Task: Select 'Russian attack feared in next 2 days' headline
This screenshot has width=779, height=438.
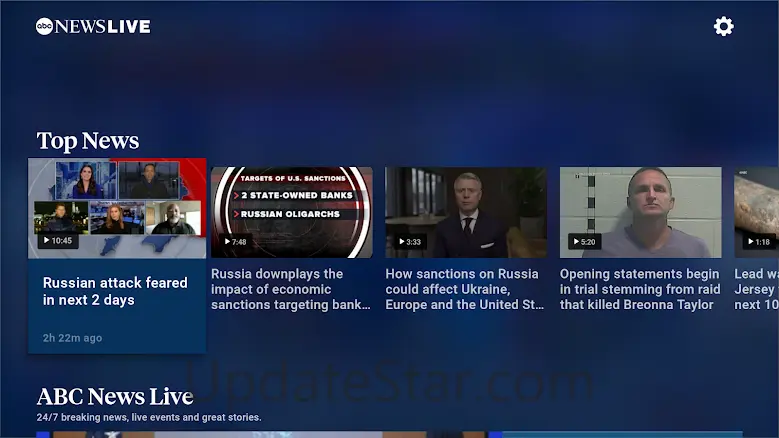Action: tap(115, 292)
